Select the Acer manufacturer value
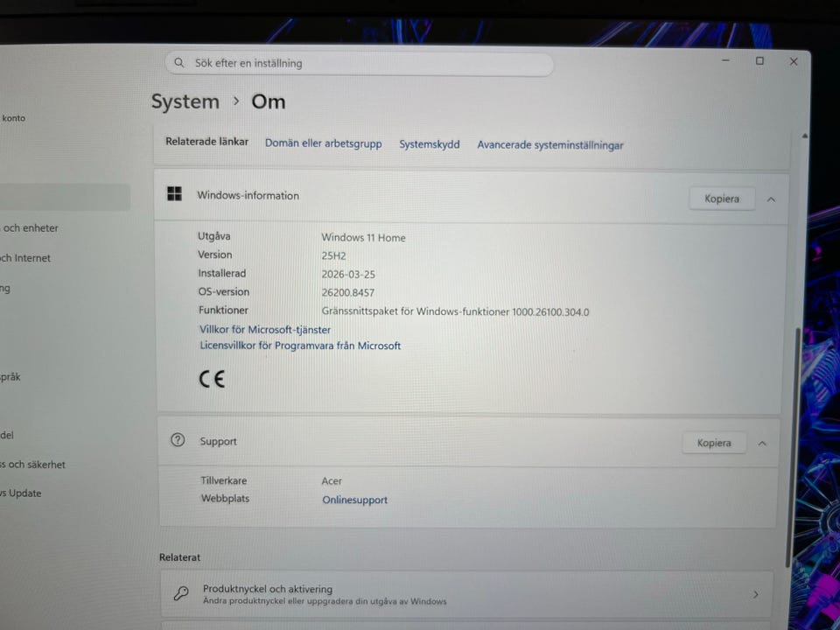 click(331, 481)
